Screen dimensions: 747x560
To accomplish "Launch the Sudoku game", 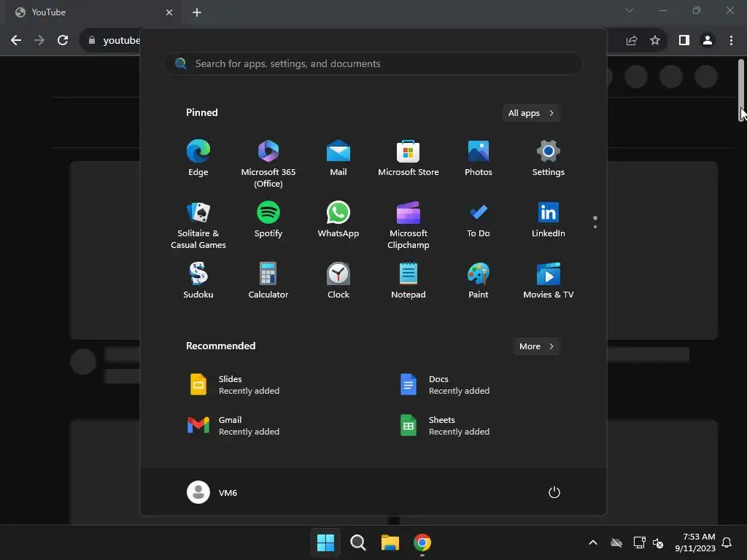I will (x=198, y=281).
